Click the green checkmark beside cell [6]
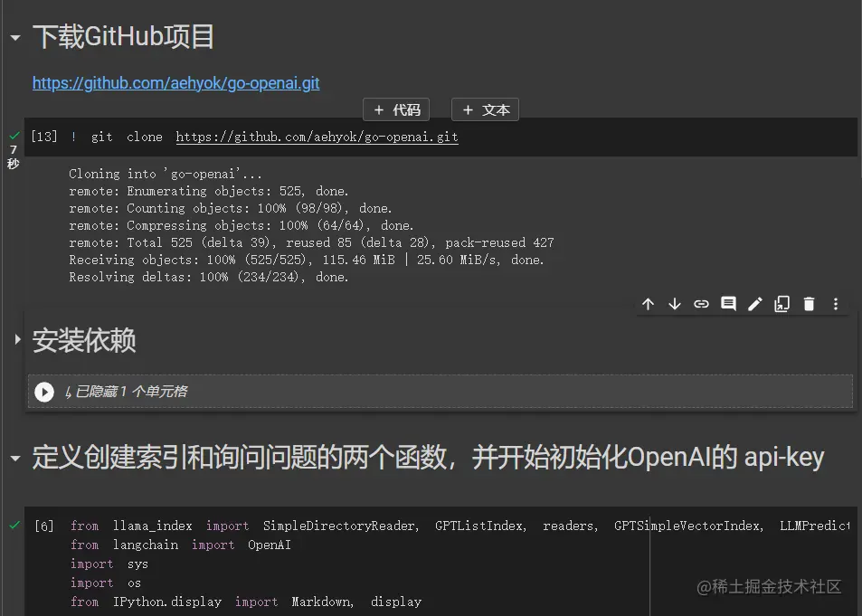 (14, 525)
